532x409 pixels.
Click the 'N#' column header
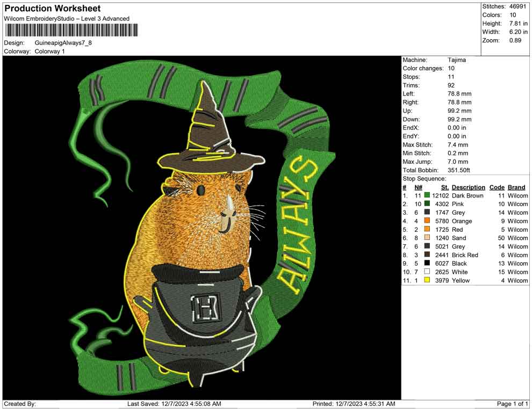tap(418, 187)
